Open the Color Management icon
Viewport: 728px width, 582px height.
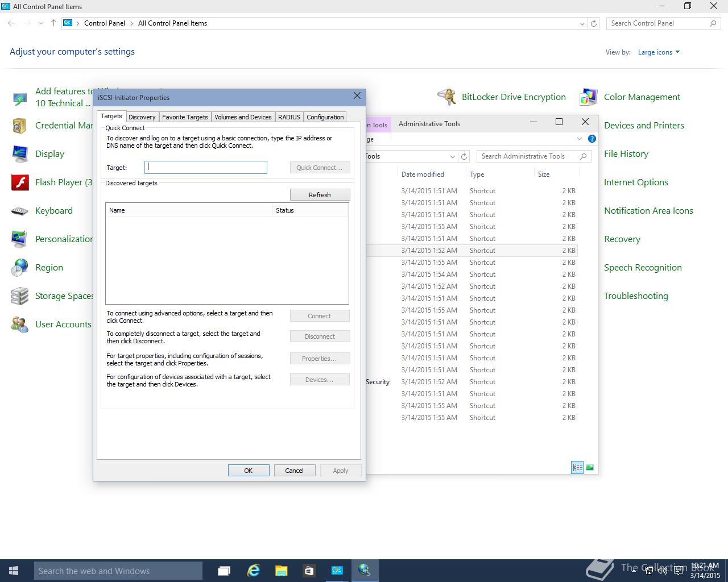point(589,97)
